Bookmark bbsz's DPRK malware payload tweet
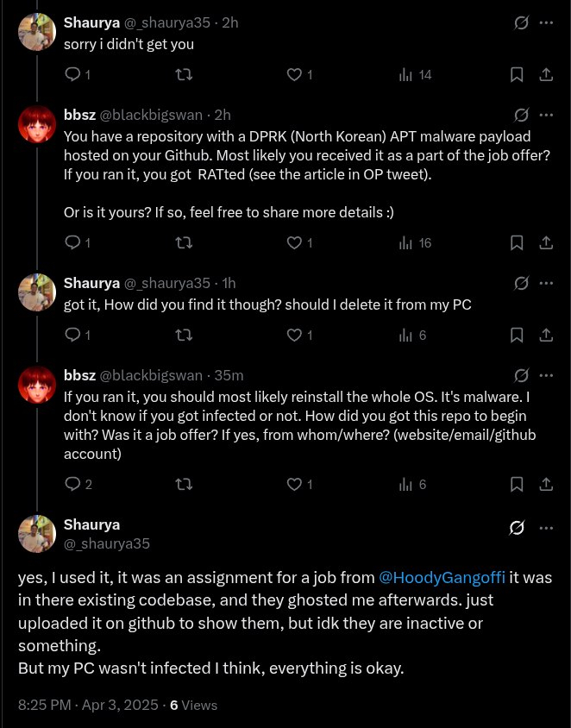 tap(517, 243)
